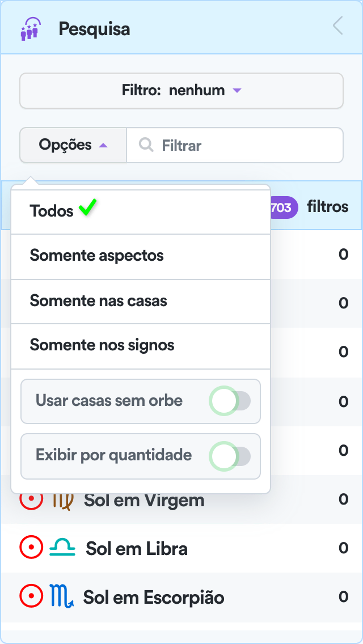Click the Libra sign glyph
The image size is (363, 644).
click(x=62, y=548)
